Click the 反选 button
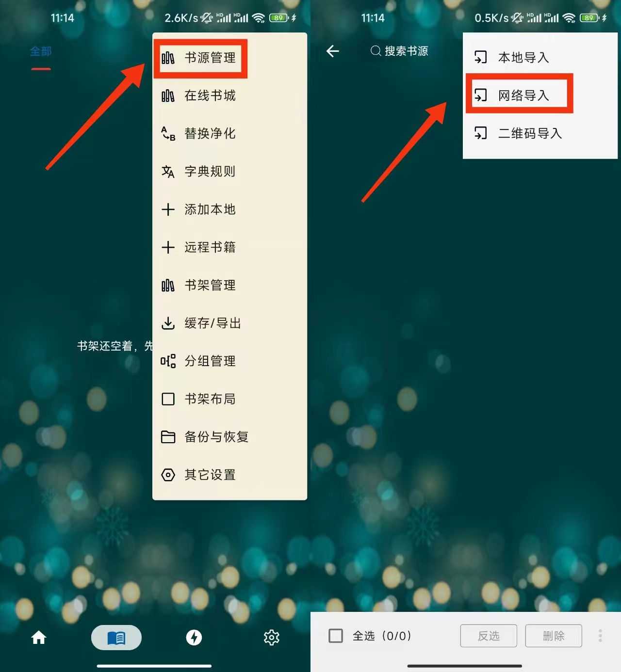 489,636
